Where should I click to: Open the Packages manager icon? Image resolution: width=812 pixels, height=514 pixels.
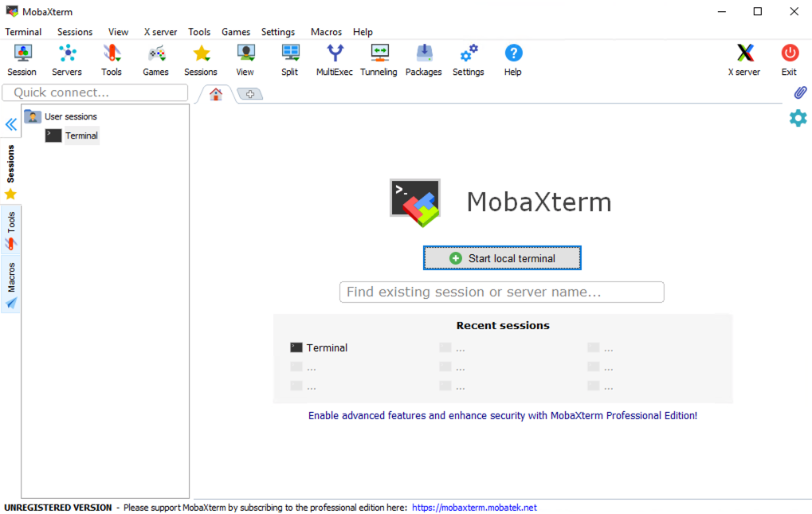click(423, 56)
